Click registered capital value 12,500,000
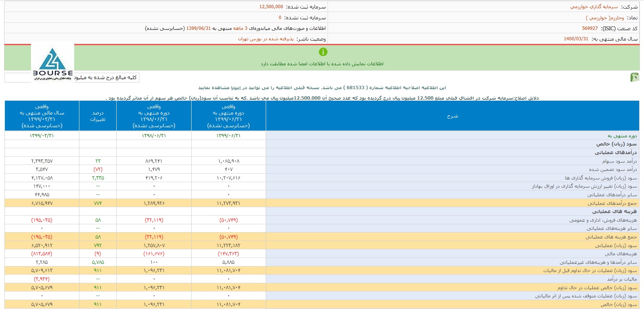The height and width of the screenshot is (309, 644). pos(271,7)
